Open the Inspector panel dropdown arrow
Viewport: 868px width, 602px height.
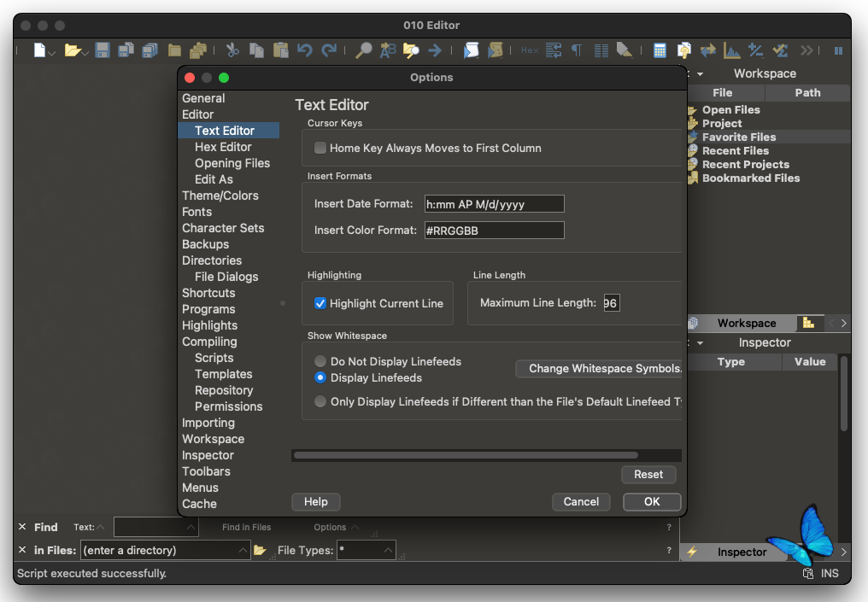(701, 342)
